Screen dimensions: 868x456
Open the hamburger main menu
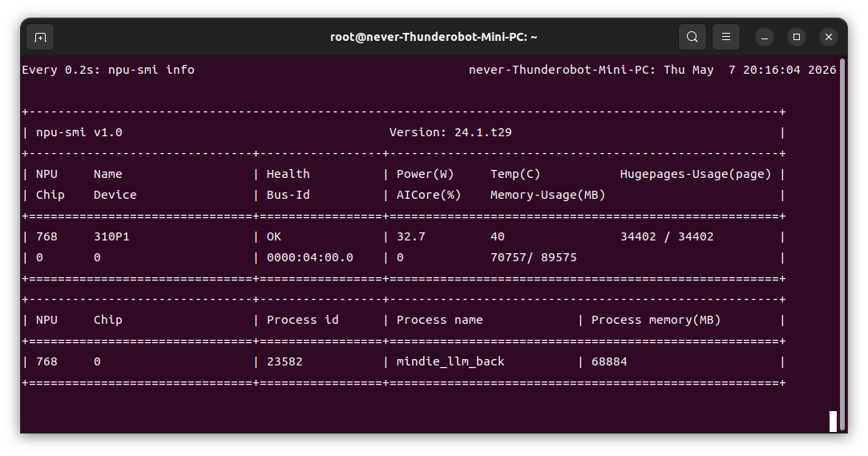coord(725,37)
